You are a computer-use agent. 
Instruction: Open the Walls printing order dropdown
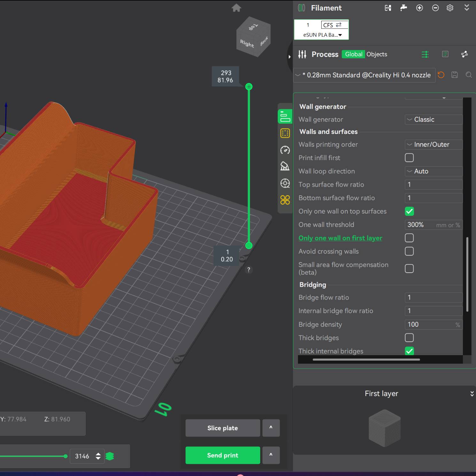(433, 144)
